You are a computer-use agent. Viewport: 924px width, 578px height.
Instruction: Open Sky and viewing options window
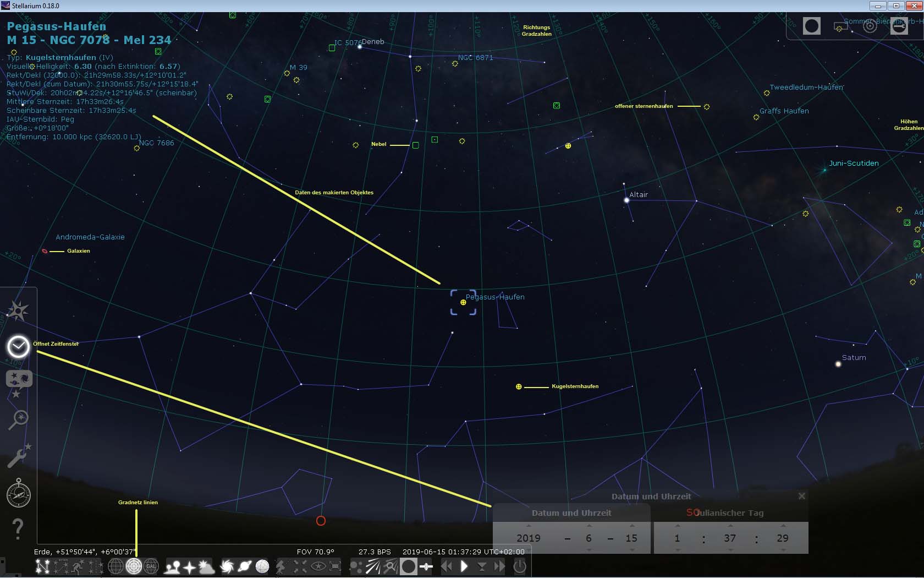[18, 383]
